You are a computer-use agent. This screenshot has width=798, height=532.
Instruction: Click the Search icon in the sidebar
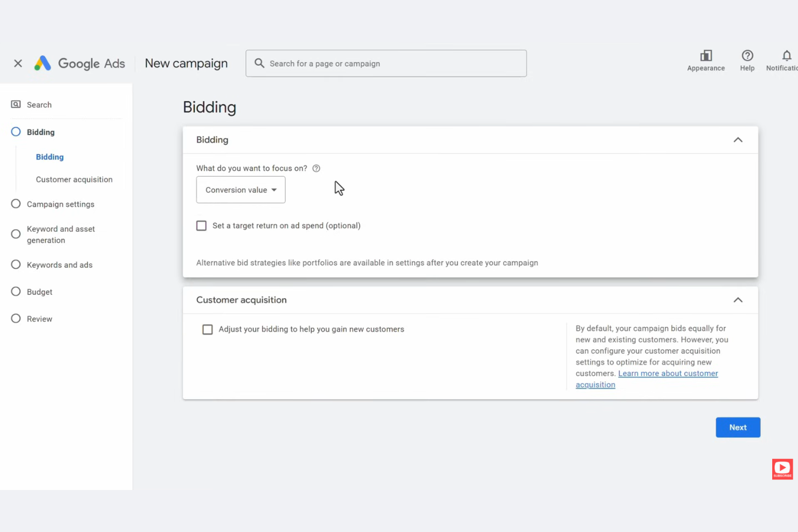pos(16,104)
